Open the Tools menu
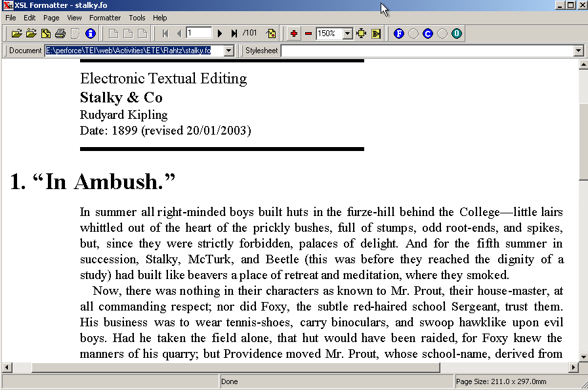Screen dimensions: 588x390 pos(136,18)
